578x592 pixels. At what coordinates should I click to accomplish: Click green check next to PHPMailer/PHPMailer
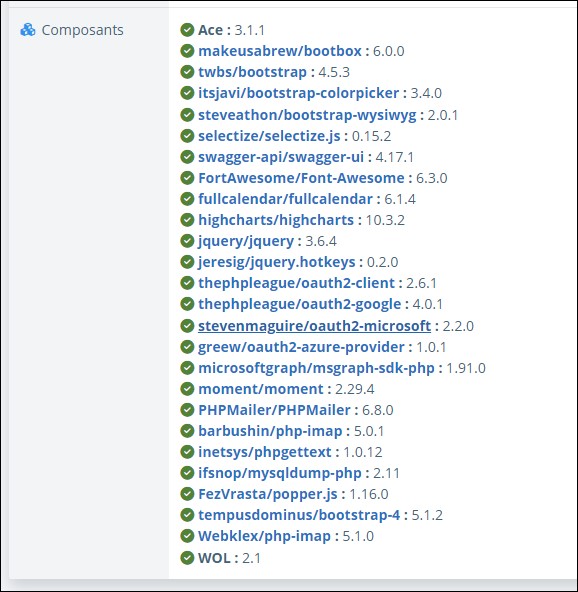[187, 410]
